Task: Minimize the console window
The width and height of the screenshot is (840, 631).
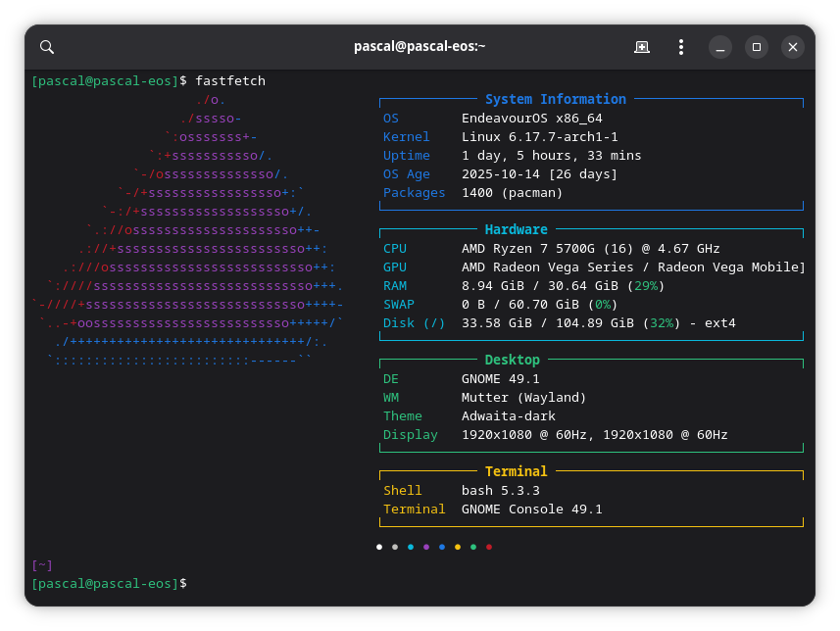Action: click(719, 47)
